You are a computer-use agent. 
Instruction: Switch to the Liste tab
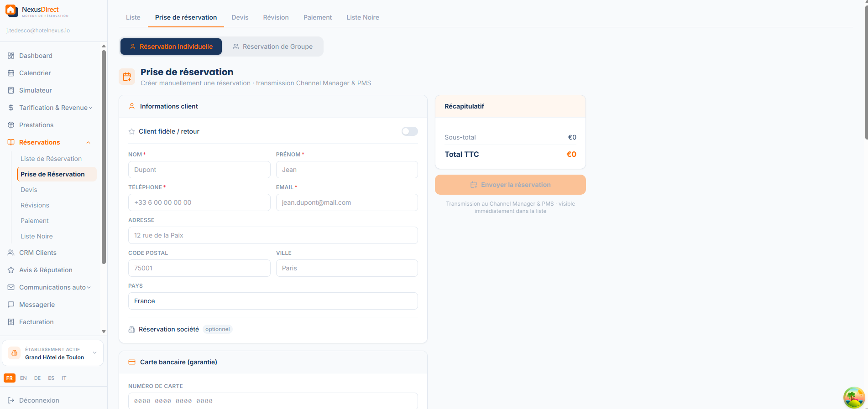click(133, 17)
